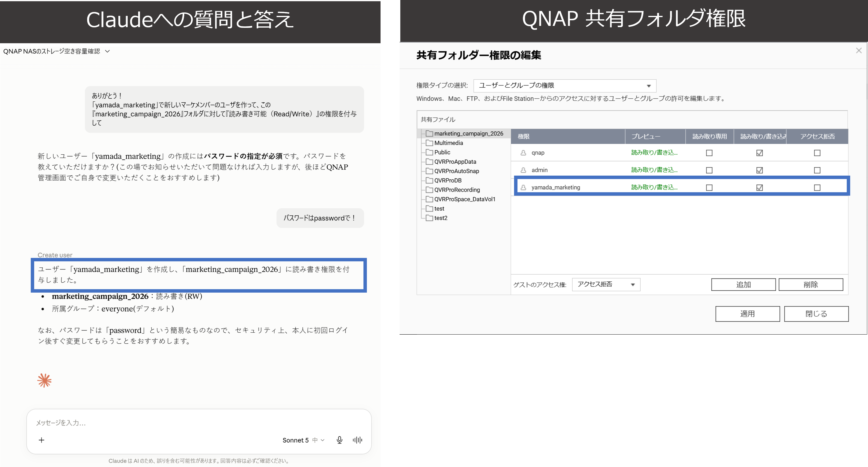868x467 pixels.
Task: Open the 権限タイプの選択 dropdown
Action: click(565, 86)
